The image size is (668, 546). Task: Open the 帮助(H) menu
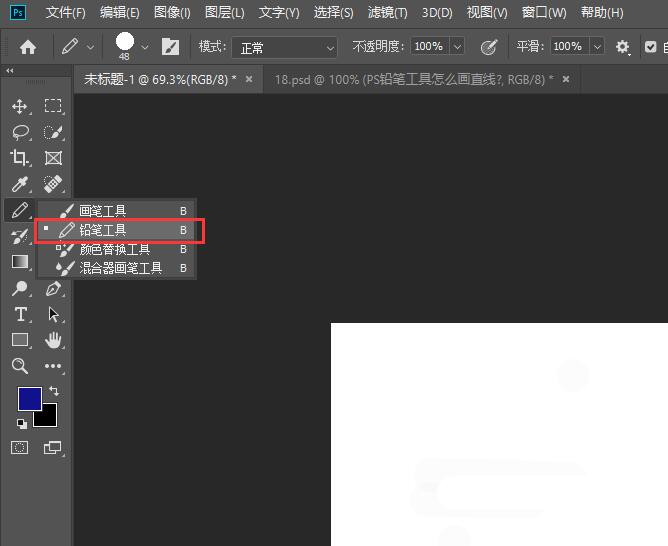pos(602,12)
